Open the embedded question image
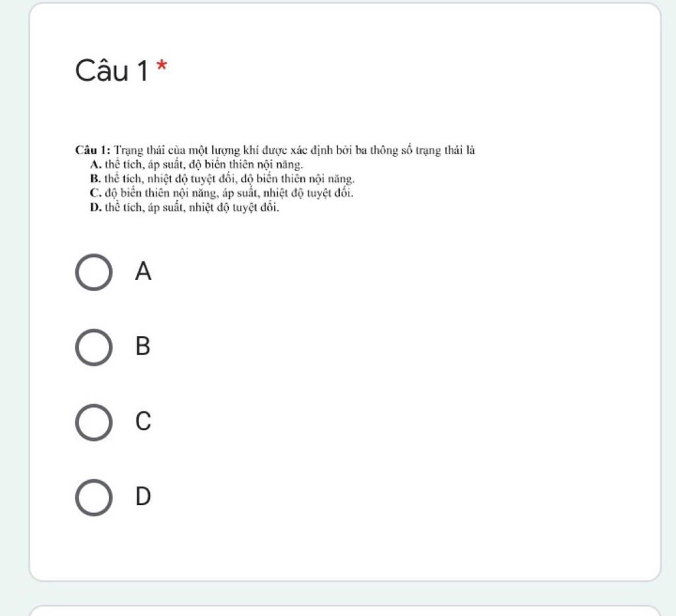The width and height of the screenshot is (676, 616). pyautogui.click(x=275, y=178)
